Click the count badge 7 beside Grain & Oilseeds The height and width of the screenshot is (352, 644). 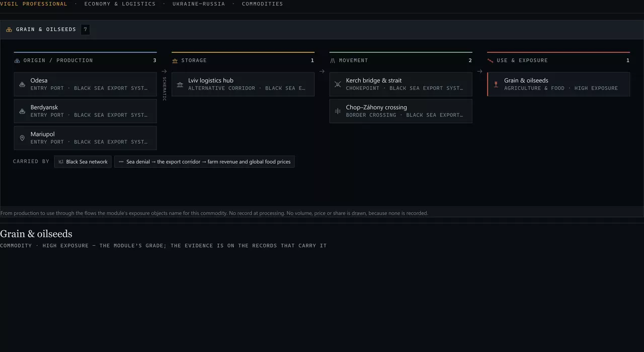pos(86,30)
